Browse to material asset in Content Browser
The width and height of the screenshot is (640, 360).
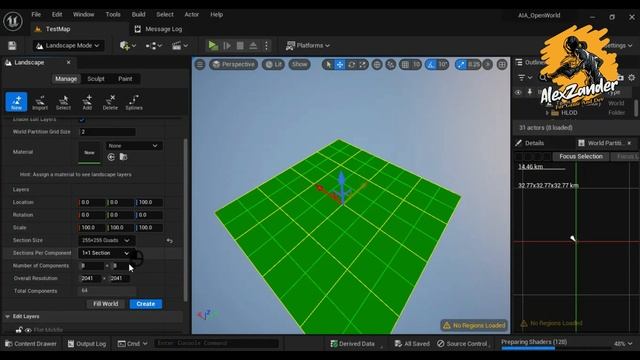coord(123,157)
